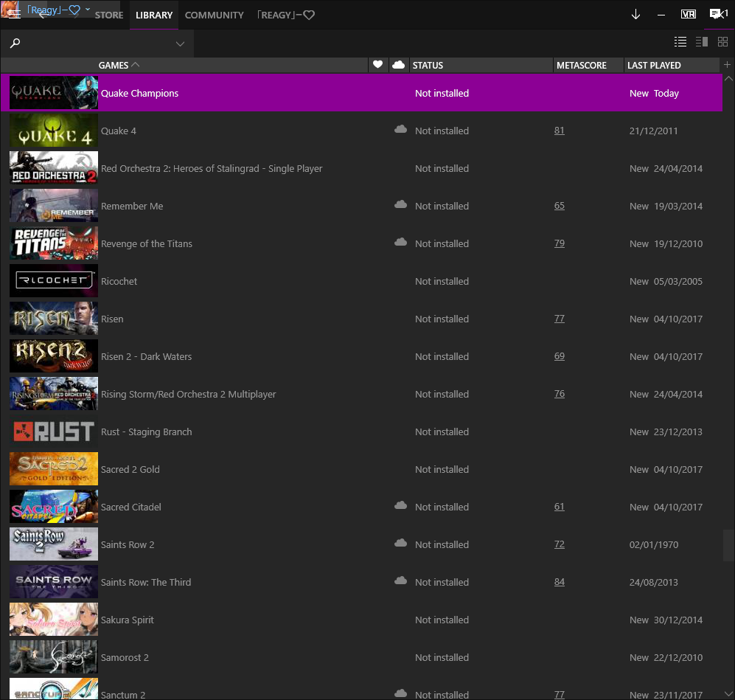Open Risen 2's metascore 69 link
Viewport: 735px width, 700px height.
(x=560, y=356)
